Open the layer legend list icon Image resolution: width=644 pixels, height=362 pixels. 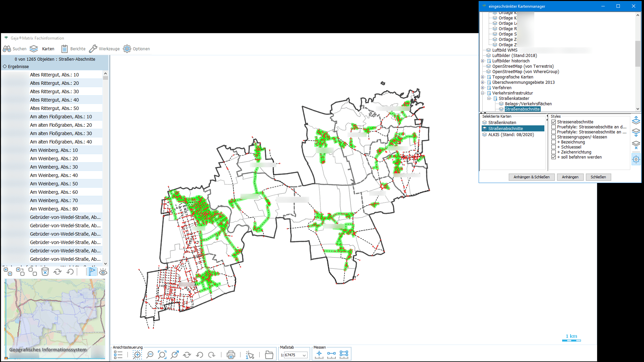click(118, 355)
